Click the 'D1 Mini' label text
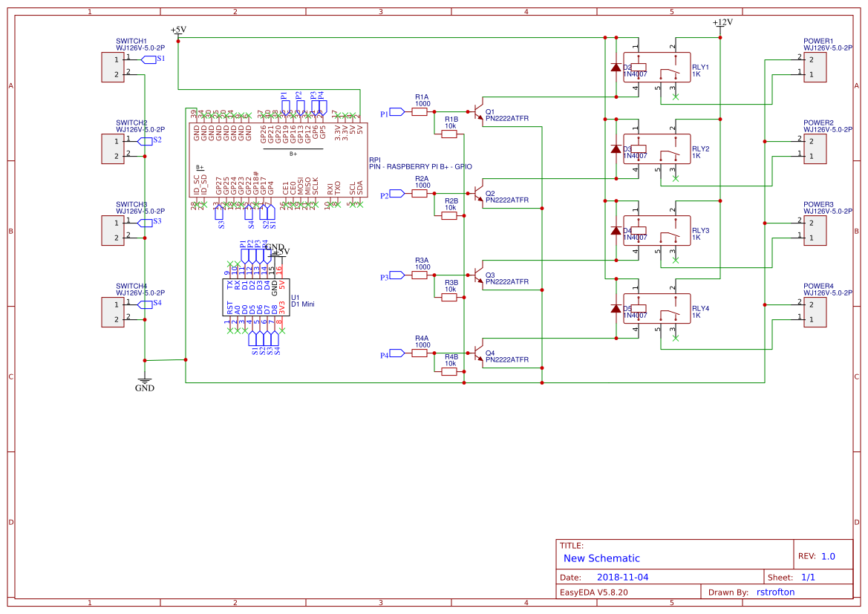868x614 pixels. click(303, 304)
